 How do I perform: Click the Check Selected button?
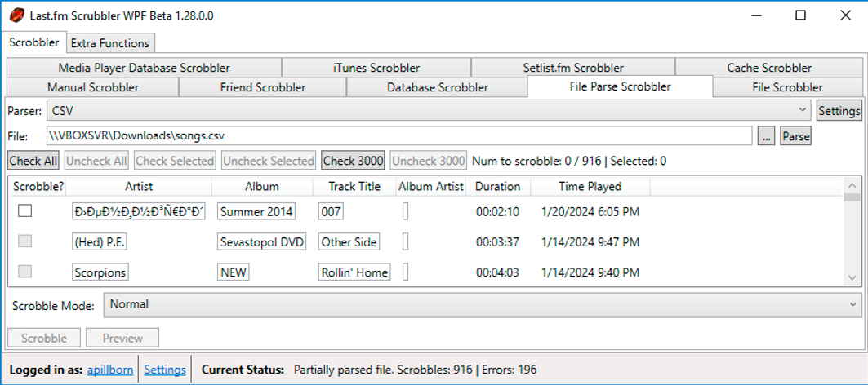175,161
